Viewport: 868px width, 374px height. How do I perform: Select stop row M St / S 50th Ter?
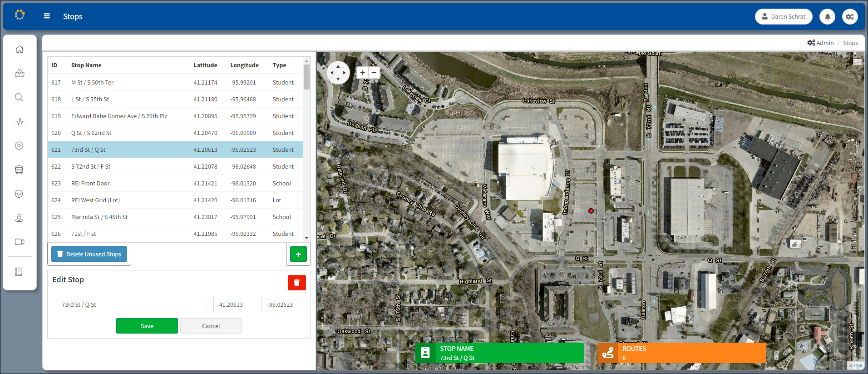pos(175,82)
